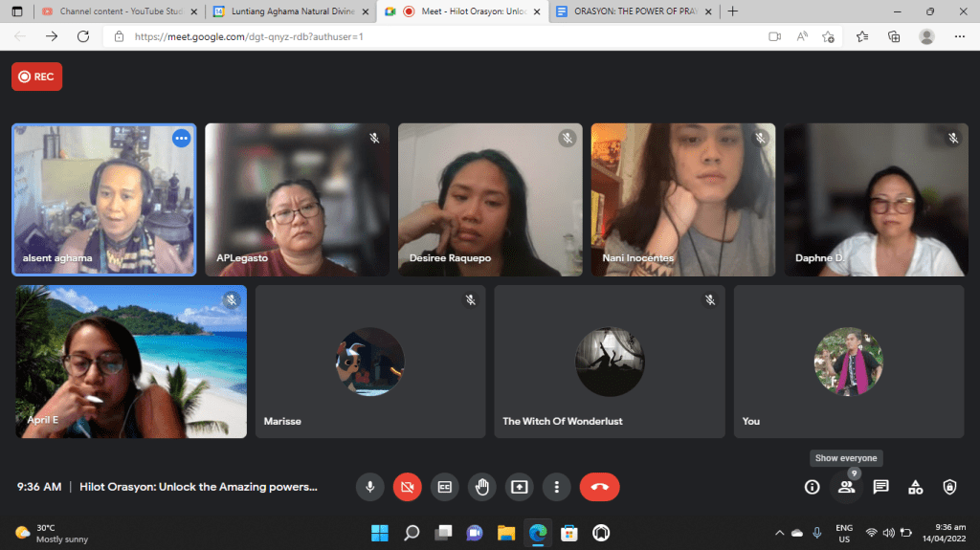
Task: Toggle the microphone mute button
Action: (369, 487)
